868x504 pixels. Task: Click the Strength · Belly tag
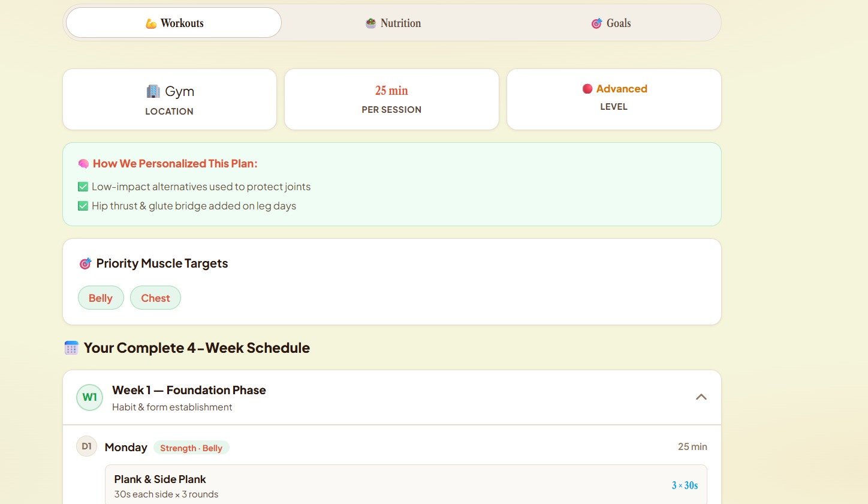[x=191, y=448]
